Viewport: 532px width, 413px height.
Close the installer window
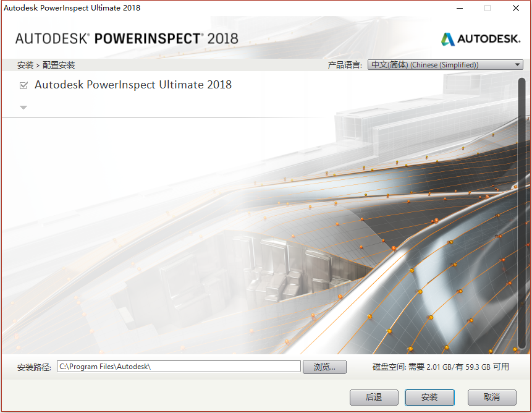[x=516, y=8]
